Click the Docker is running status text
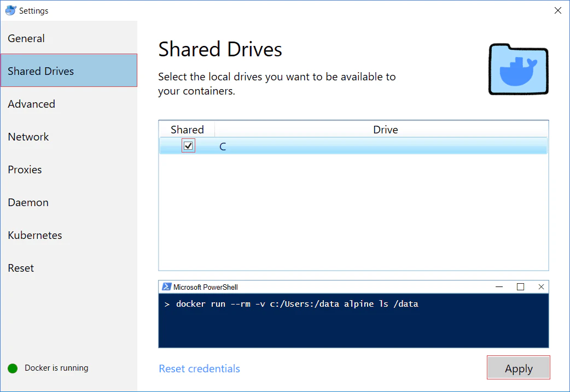570x392 pixels. [56, 368]
